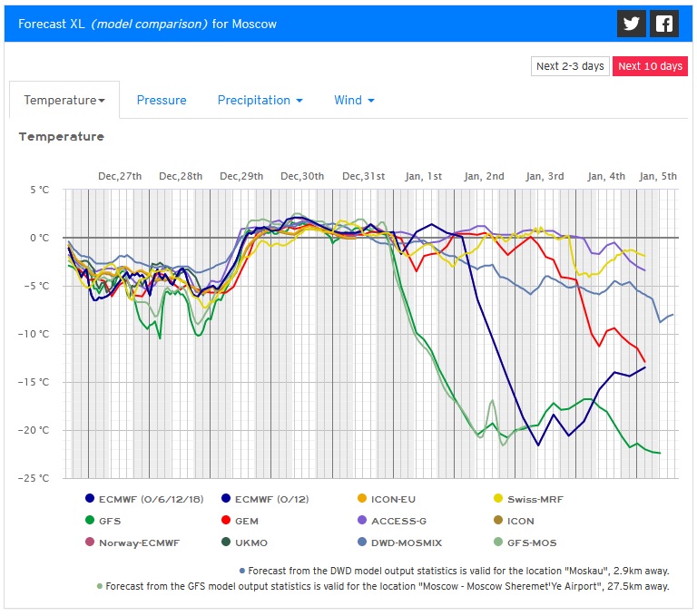
Task: Toggle the Swiss-MRF legend marker
Action: [x=498, y=498]
